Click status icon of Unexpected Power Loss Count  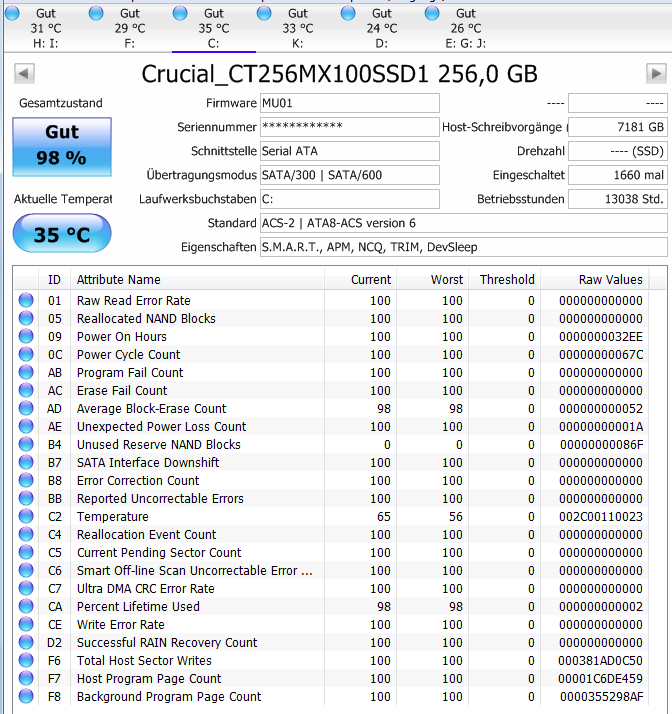26,426
